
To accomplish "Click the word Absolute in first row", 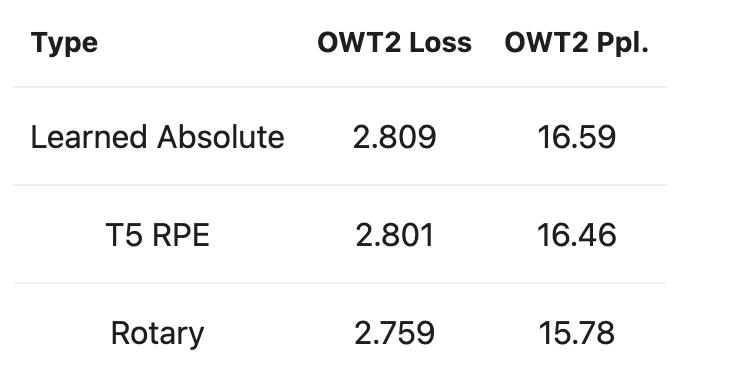I will click(221, 137).
